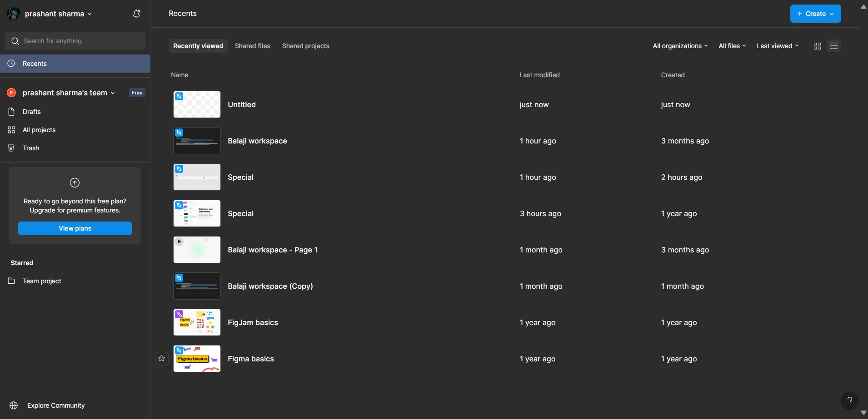The width and height of the screenshot is (868, 419).
Task: Open All projects in the sidebar
Action: (x=75, y=130)
